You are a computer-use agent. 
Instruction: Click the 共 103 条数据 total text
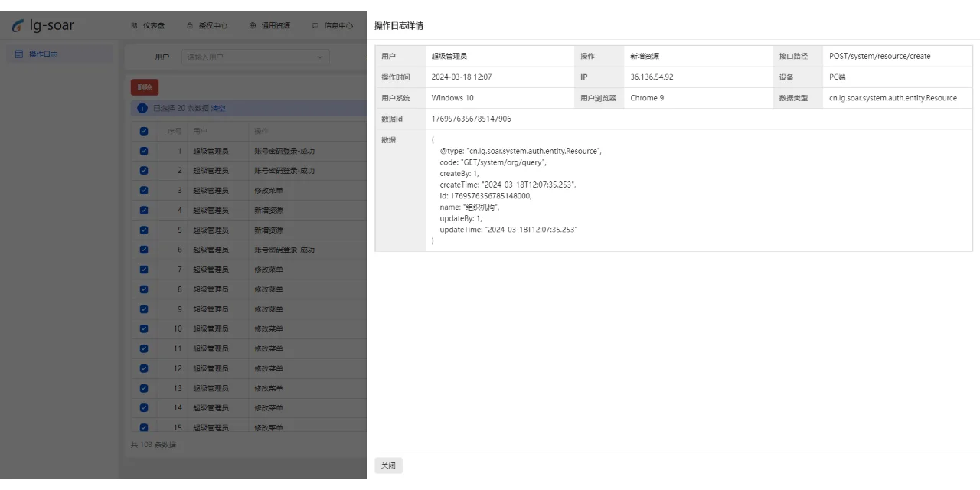click(154, 444)
